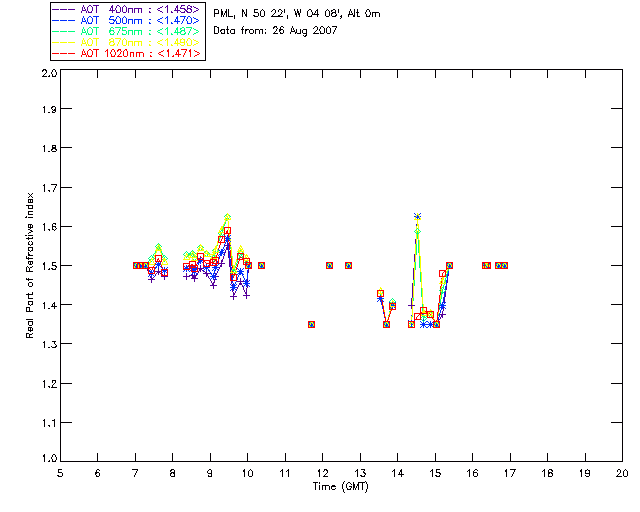The image size is (640, 512).
Task: Click the y-axis tick label 1.0
Action: point(49,459)
